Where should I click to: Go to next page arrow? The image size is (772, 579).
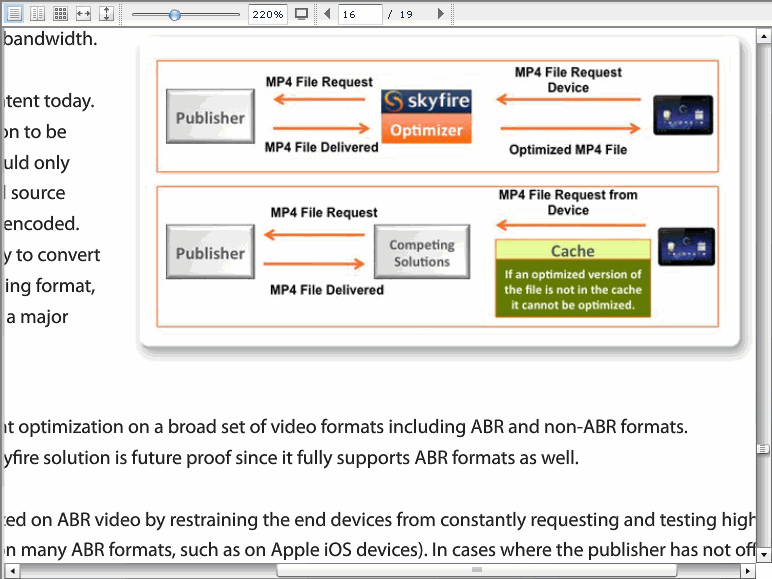[441, 14]
